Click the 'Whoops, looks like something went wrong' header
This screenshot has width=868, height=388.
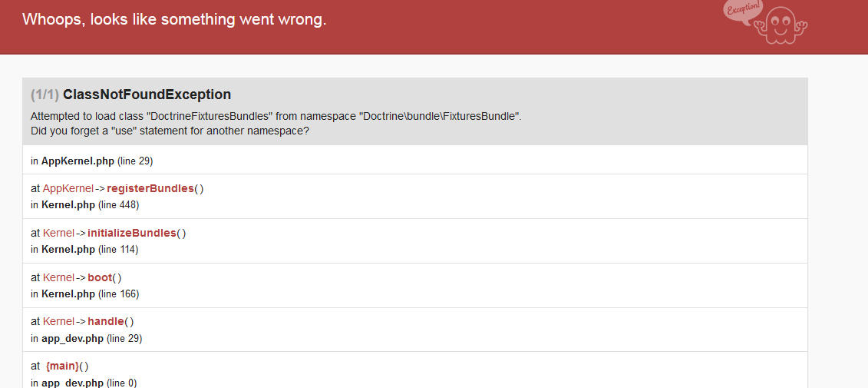(x=174, y=19)
